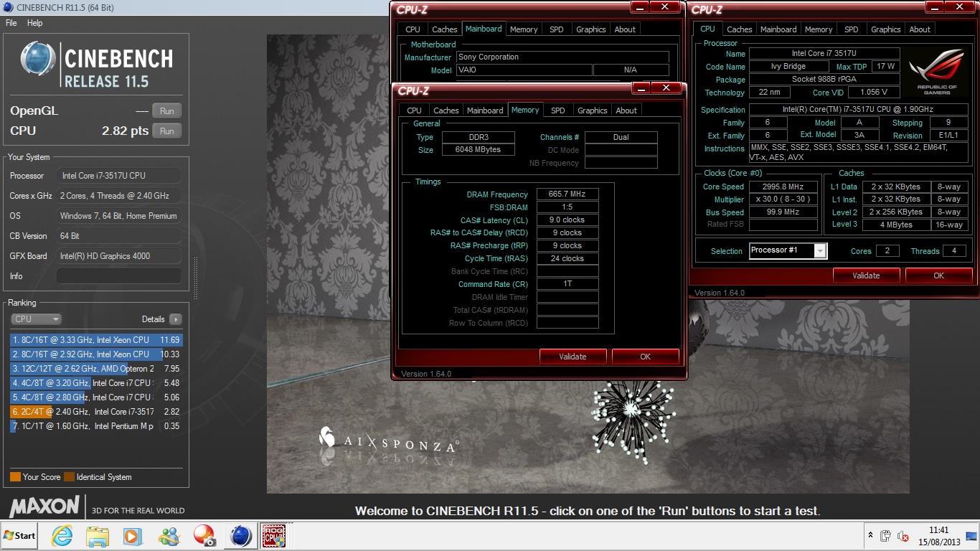Click the Republic of Gamers logo
This screenshot has height=551, width=980.
[937, 72]
